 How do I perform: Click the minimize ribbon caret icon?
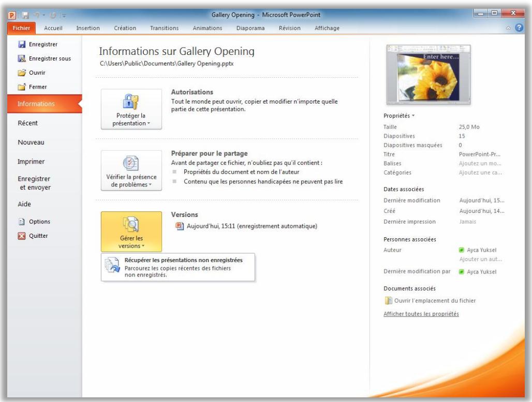pos(508,28)
